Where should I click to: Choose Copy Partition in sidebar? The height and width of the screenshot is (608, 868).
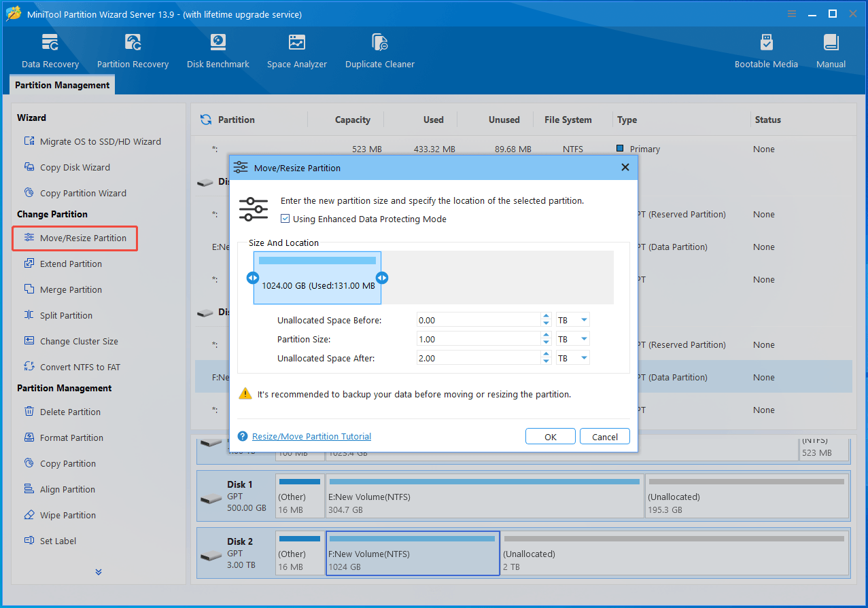pos(59,463)
